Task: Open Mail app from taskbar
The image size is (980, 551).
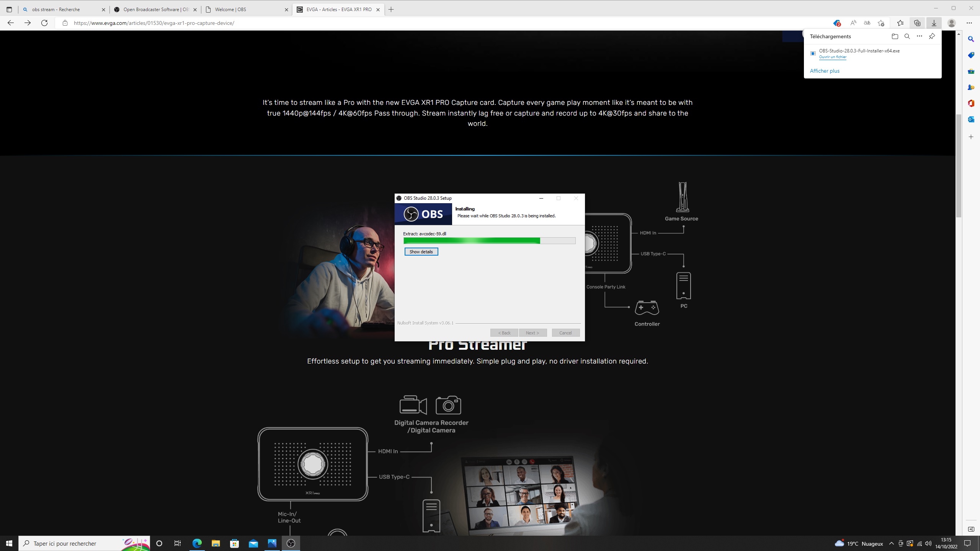Action: coord(253,543)
